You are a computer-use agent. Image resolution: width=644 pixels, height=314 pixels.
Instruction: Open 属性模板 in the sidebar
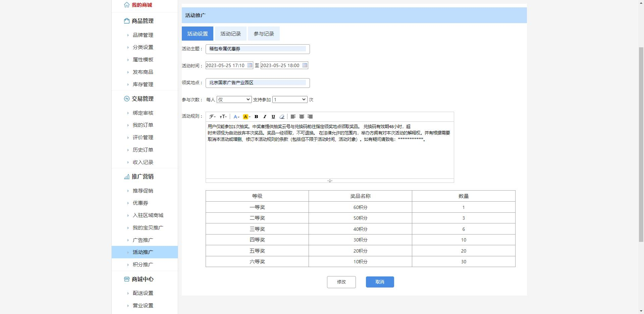coord(143,60)
